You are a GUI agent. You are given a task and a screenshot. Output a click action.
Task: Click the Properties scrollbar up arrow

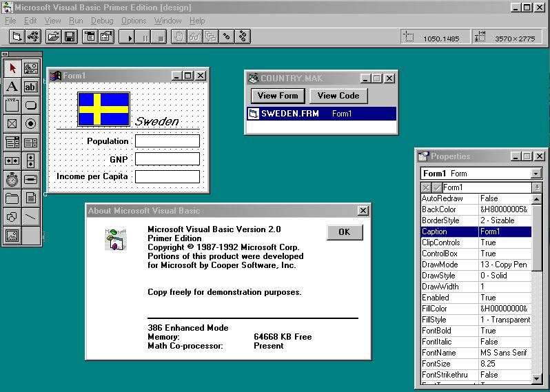click(x=537, y=199)
